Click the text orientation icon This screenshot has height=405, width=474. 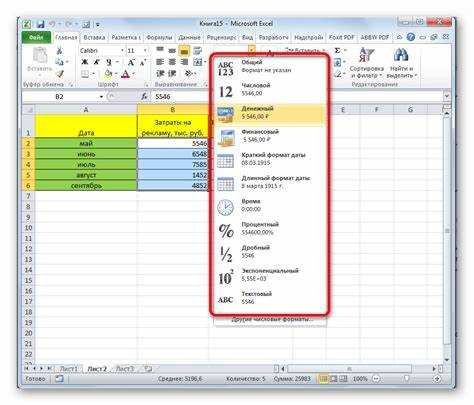pyautogui.click(x=189, y=73)
